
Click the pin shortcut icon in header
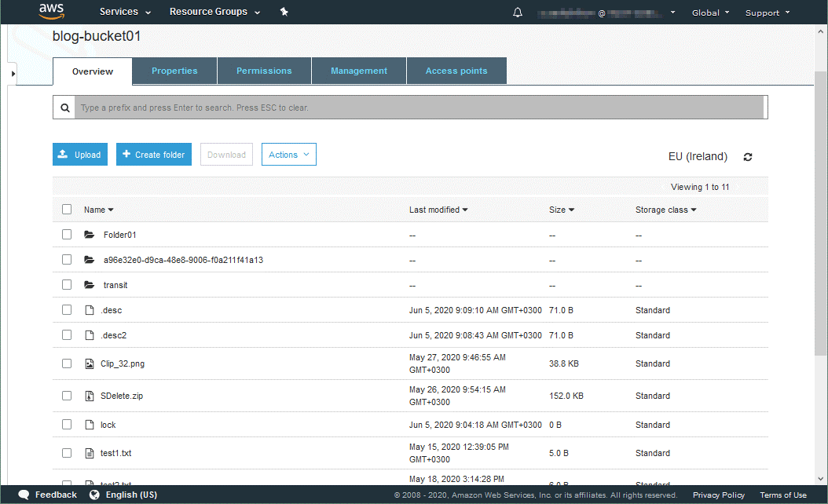click(x=284, y=12)
